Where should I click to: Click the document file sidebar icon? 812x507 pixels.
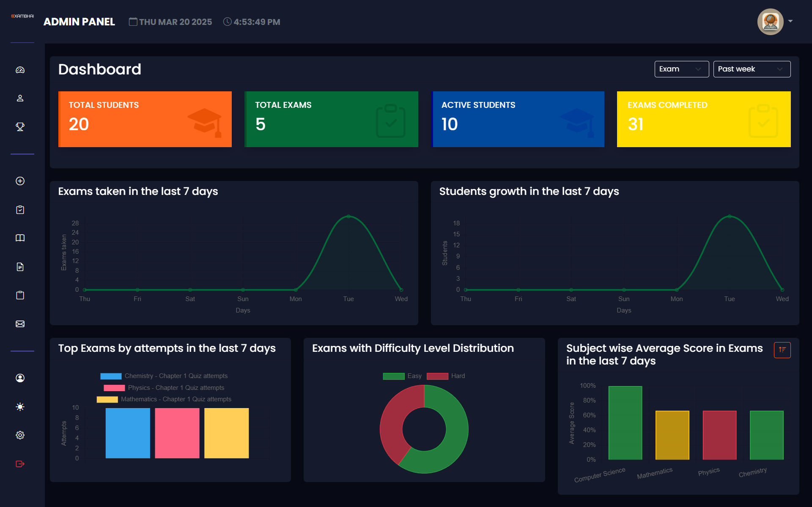click(20, 267)
